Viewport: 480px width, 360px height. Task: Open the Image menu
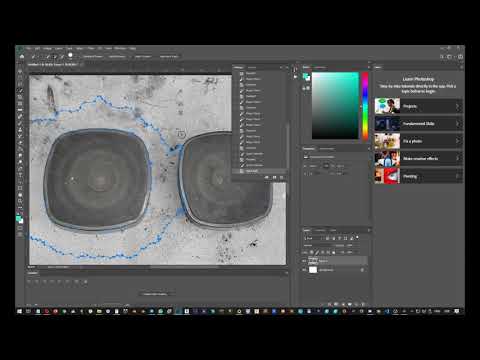point(47,49)
